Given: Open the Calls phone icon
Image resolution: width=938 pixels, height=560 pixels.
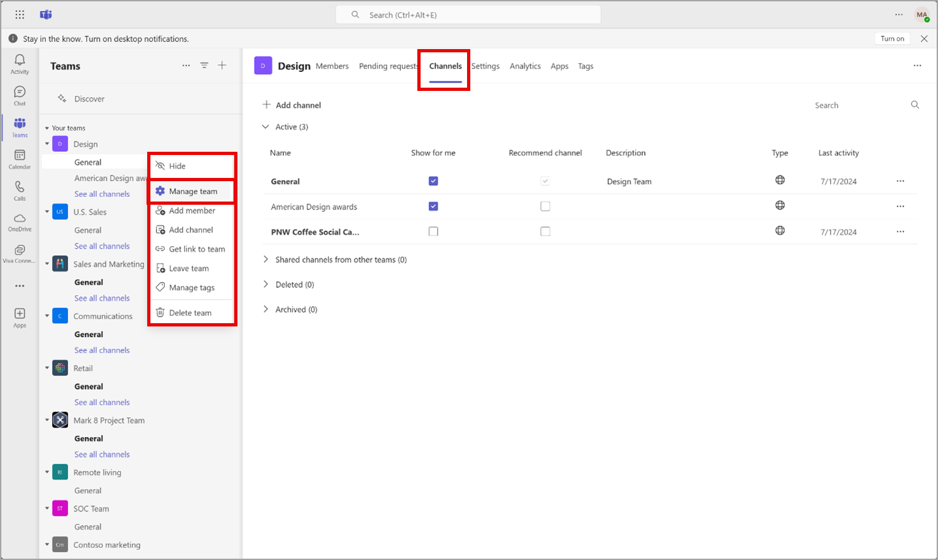Looking at the screenshot, I should (20, 190).
